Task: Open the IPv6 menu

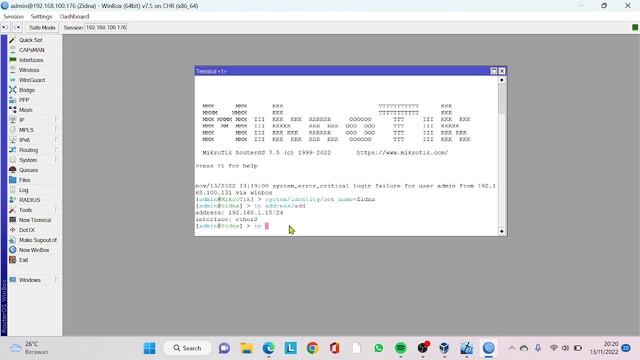Action: pyautogui.click(x=24, y=140)
